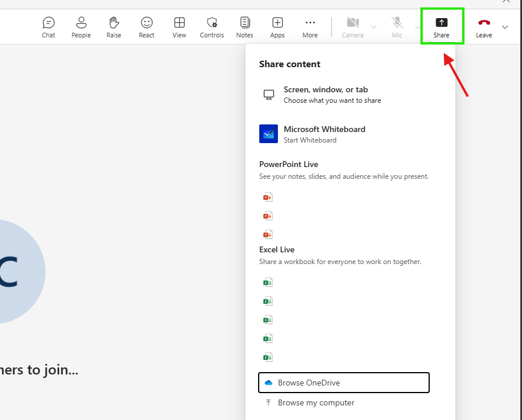Change the meeting View layout
The image size is (522, 420).
pyautogui.click(x=179, y=27)
